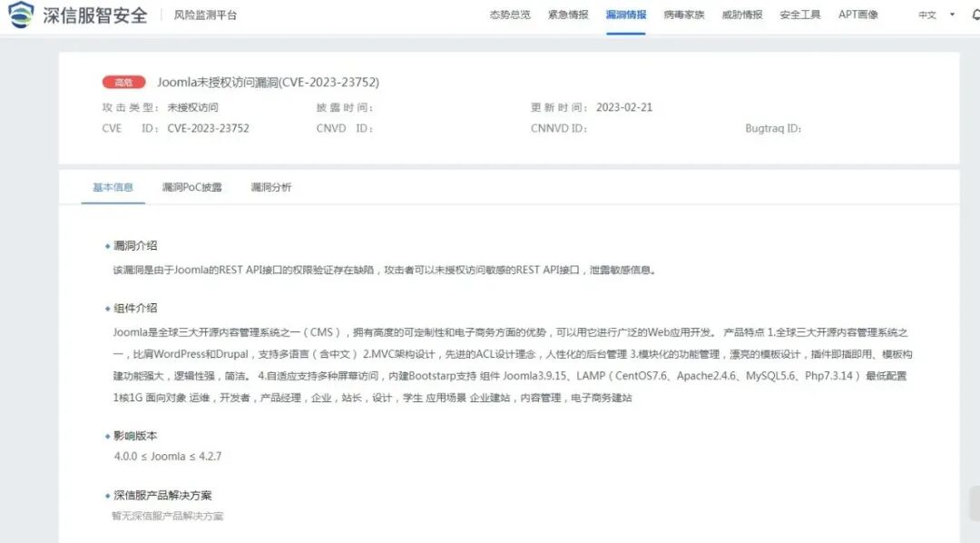The image size is (980, 543).
Task: Open the 态势总览 menu item
Action: (510, 15)
